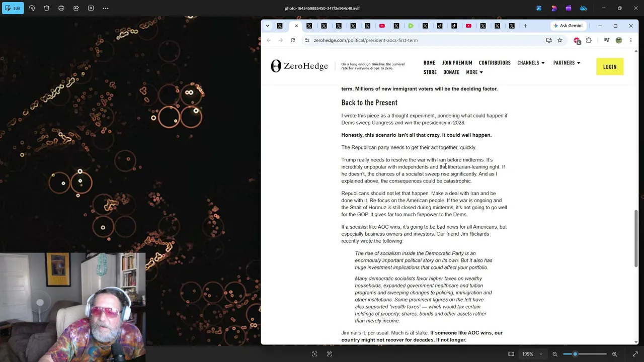Share the photo using the share icon
644x362 pixels.
[76, 8]
